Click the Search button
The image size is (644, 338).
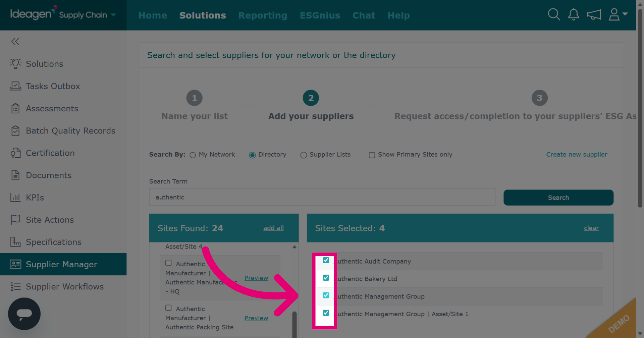pos(558,198)
